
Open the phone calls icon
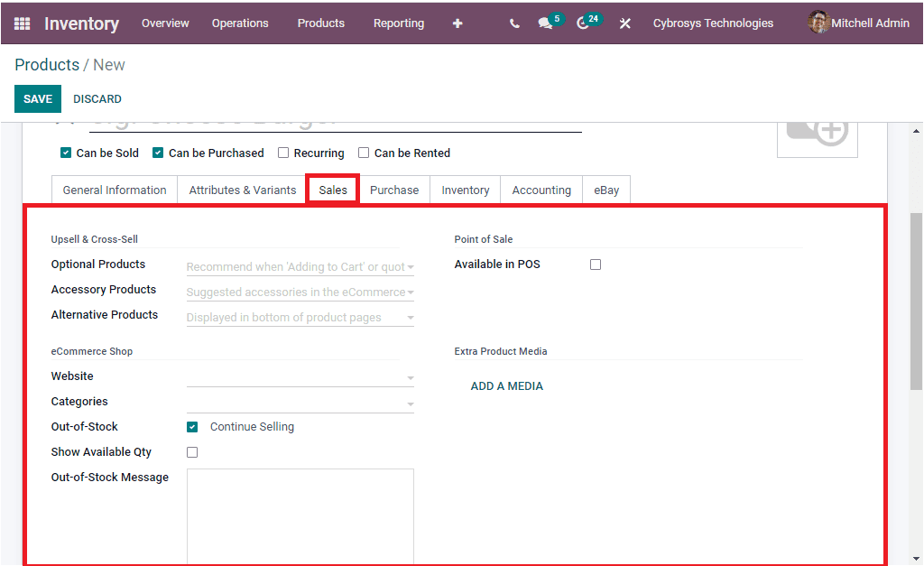click(513, 23)
